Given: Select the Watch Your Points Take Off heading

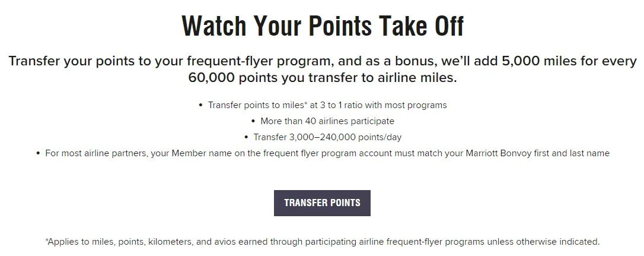Looking at the screenshot, I should pyautogui.click(x=323, y=26).
